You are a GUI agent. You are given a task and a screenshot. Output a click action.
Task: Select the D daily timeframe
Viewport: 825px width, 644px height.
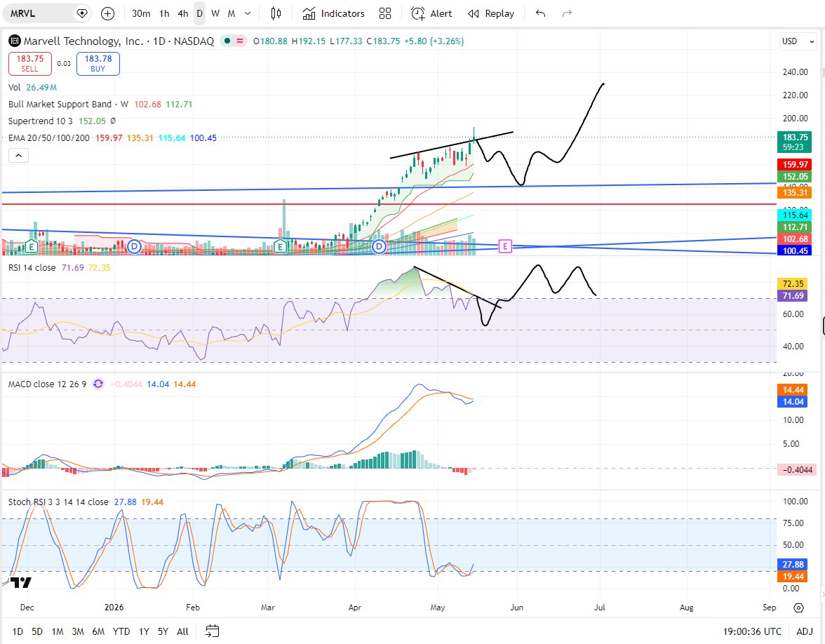[199, 14]
